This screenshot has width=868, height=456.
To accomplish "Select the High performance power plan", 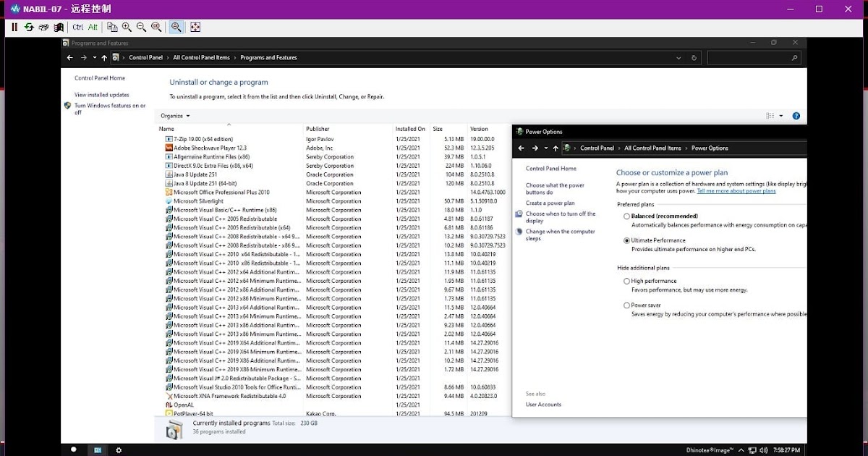I will [626, 281].
